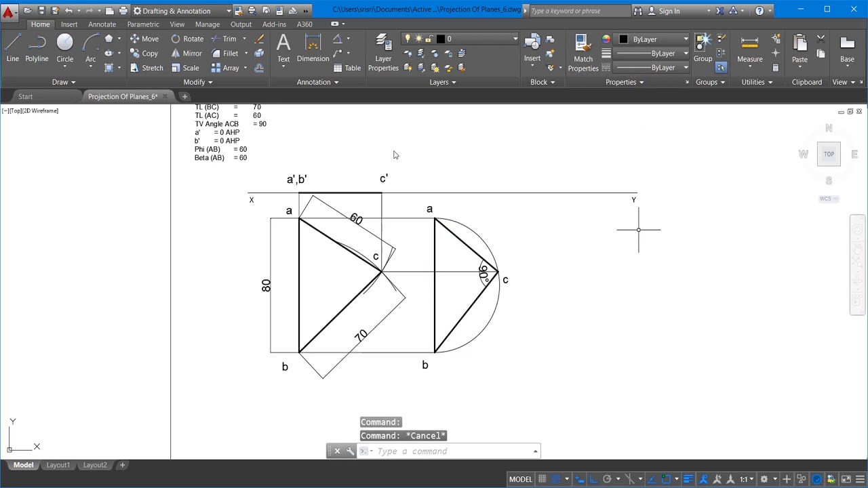Image resolution: width=868 pixels, height=488 pixels.
Task: Insert a Table
Action: (x=347, y=68)
